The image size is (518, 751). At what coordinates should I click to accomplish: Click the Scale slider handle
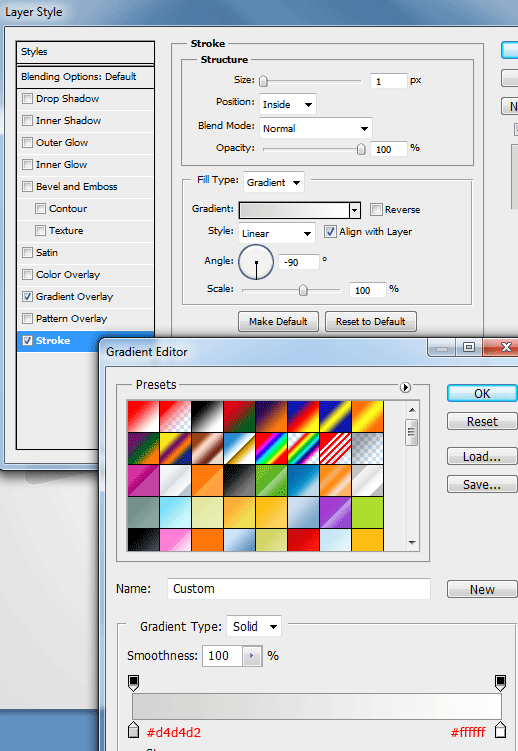[x=303, y=290]
